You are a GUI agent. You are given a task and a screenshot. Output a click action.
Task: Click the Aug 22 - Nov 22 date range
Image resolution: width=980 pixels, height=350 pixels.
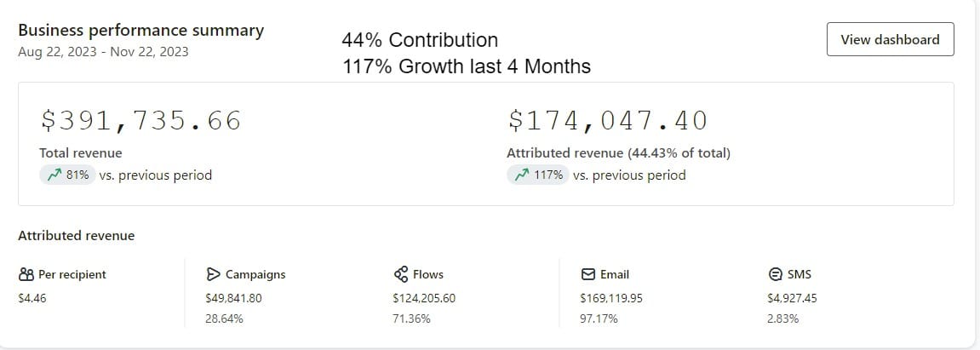pos(103,51)
